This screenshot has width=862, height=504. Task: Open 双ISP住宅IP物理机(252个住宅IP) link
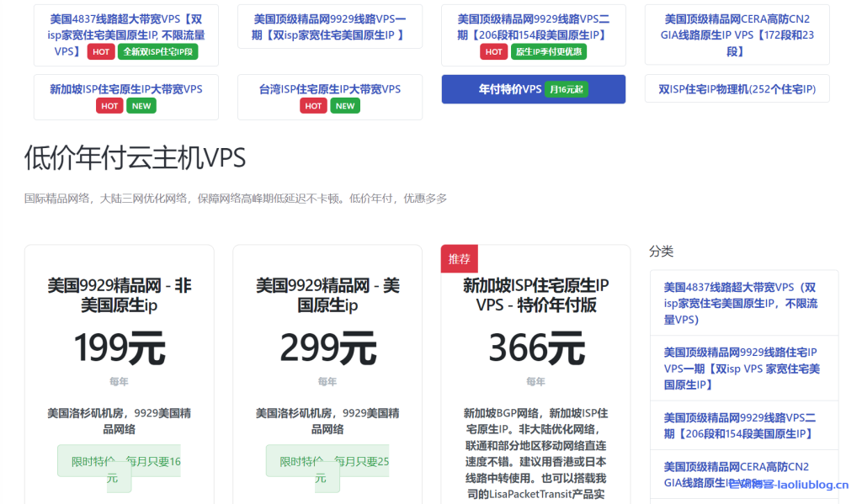coord(737,88)
